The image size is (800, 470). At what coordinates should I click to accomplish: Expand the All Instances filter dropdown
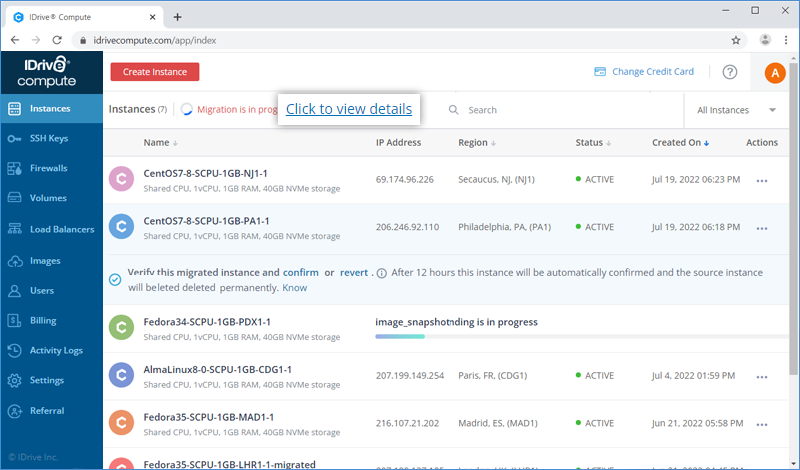pos(736,110)
